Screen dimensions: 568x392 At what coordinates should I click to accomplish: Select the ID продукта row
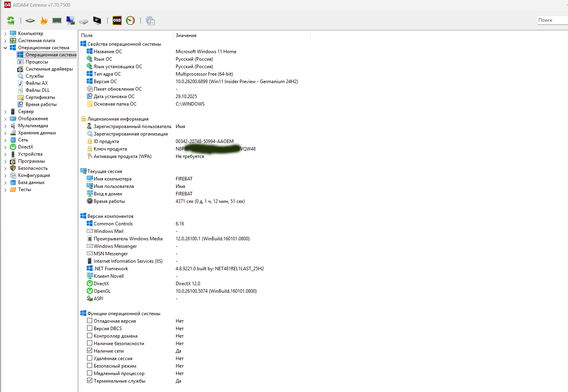pyautogui.click(x=195, y=141)
